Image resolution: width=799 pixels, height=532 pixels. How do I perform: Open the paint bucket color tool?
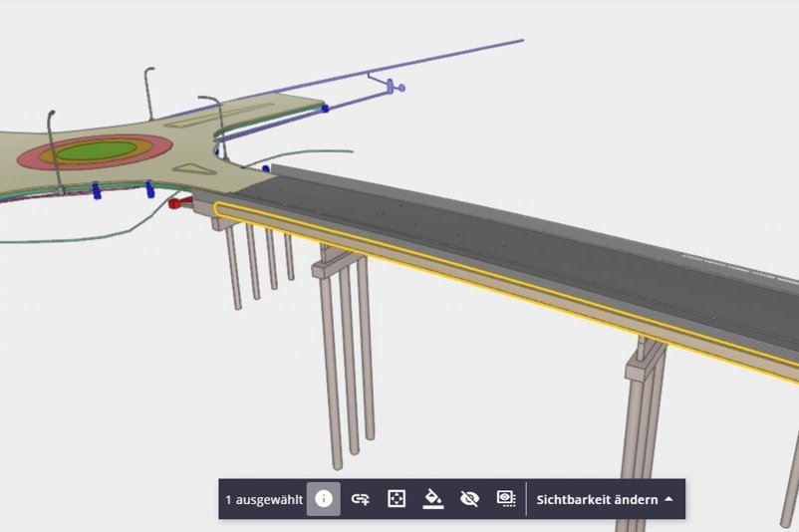(x=432, y=499)
